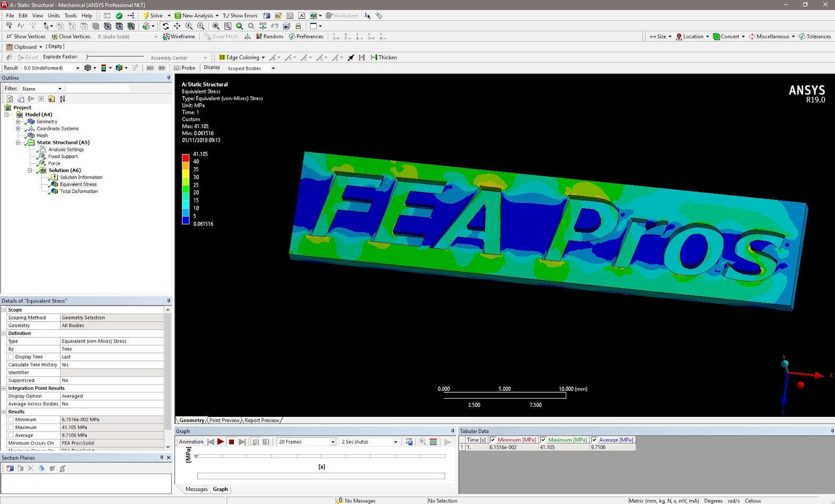Activate the Probe tool
Viewport: 835px width, 504px height.
(185, 68)
